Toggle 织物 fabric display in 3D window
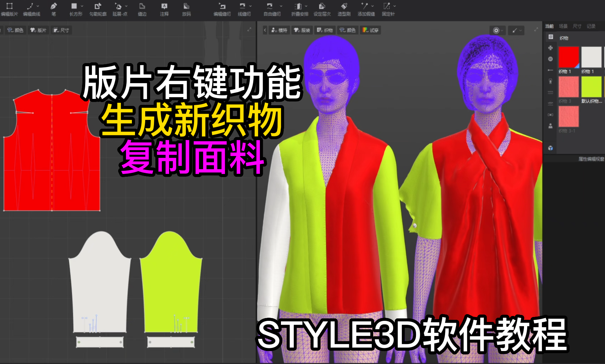The image size is (605, 364). coord(325,30)
